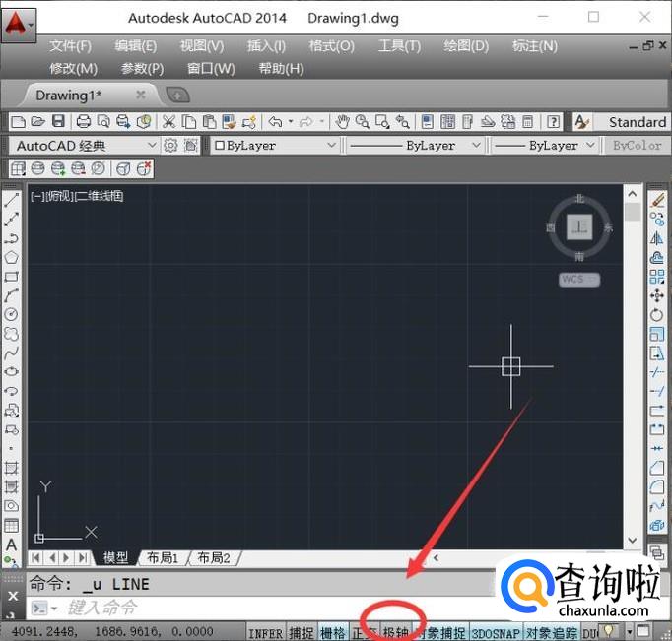
Task: Open the 视图(V) menu
Action: (202, 46)
